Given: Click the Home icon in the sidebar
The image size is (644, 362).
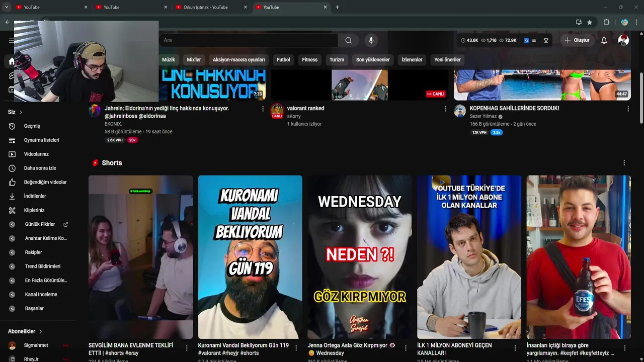Looking at the screenshot, I should pyautogui.click(x=12, y=61).
